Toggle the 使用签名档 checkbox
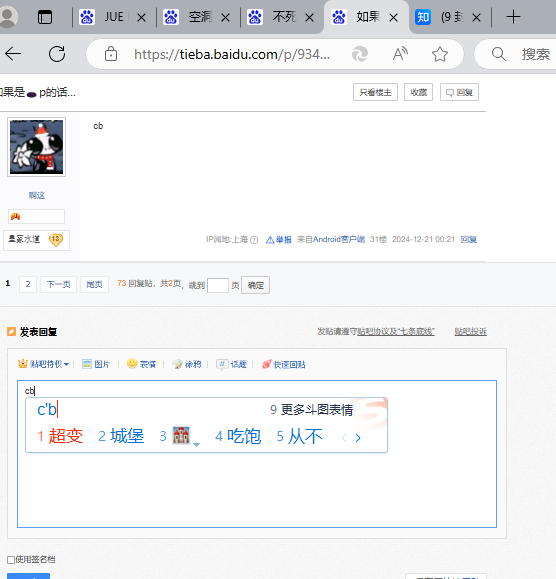This screenshot has width=556, height=579. tap(11, 560)
